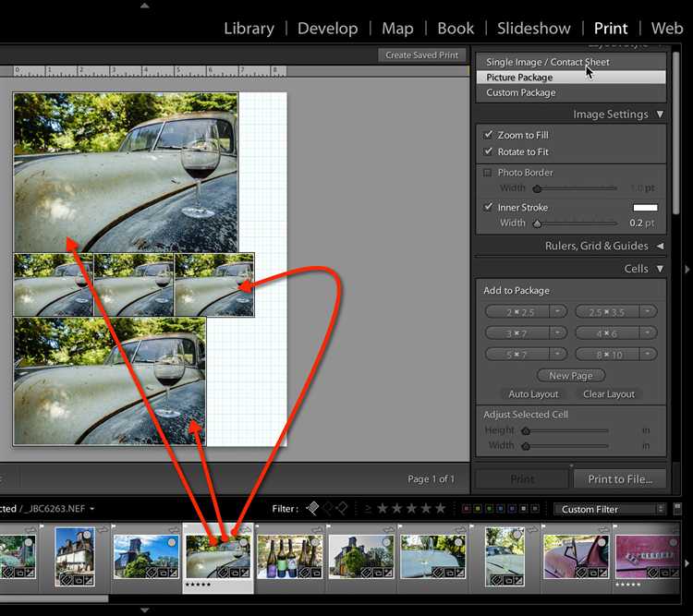Expand the Rulers, Grid & Guides panel

point(660,246)
